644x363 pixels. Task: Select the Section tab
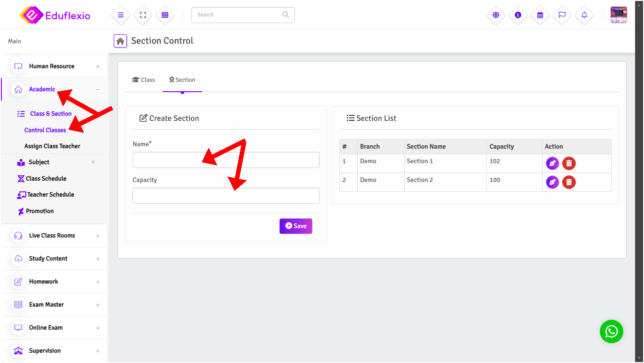[x=182, y=80]
